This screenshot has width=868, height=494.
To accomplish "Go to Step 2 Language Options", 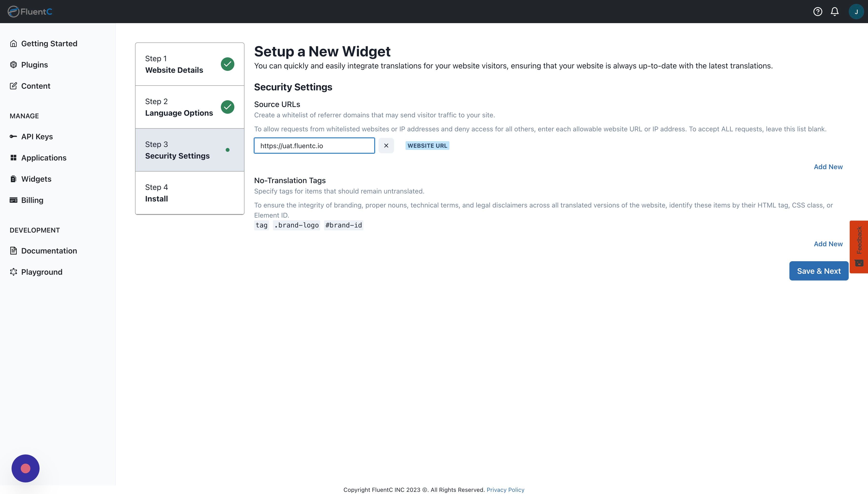I will point(190,107).
